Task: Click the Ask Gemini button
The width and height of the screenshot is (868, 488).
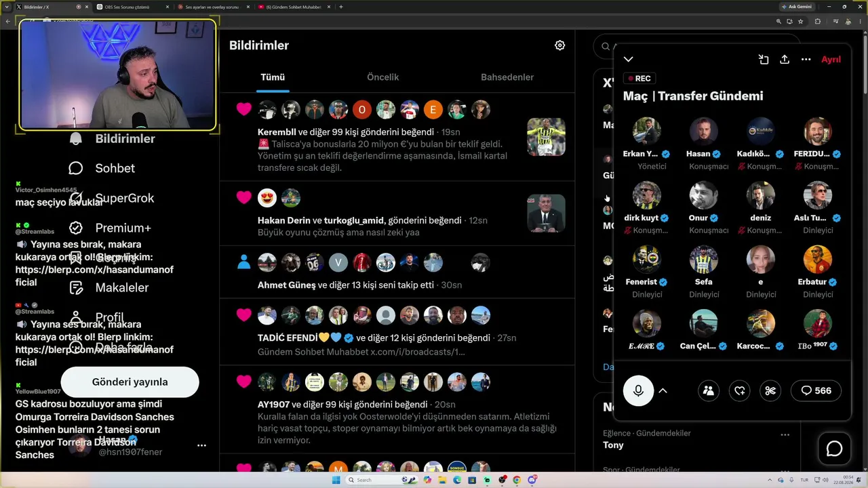Action: point(796,7)
